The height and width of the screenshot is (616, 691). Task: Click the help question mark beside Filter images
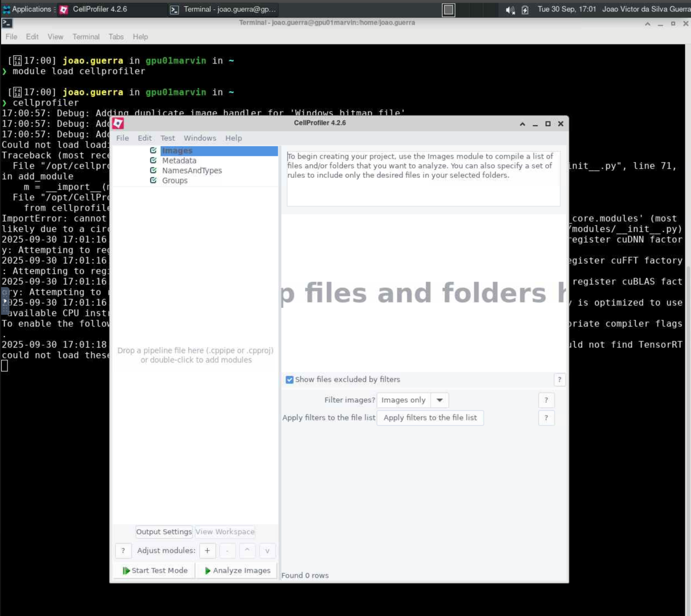click(546, 400)
